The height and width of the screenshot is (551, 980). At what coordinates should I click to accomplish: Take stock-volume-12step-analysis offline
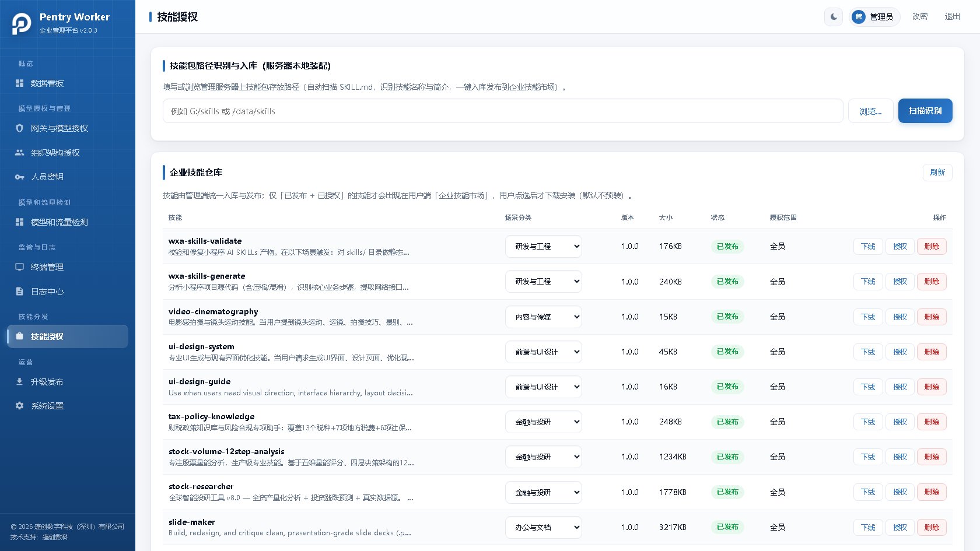pos(868,457)
